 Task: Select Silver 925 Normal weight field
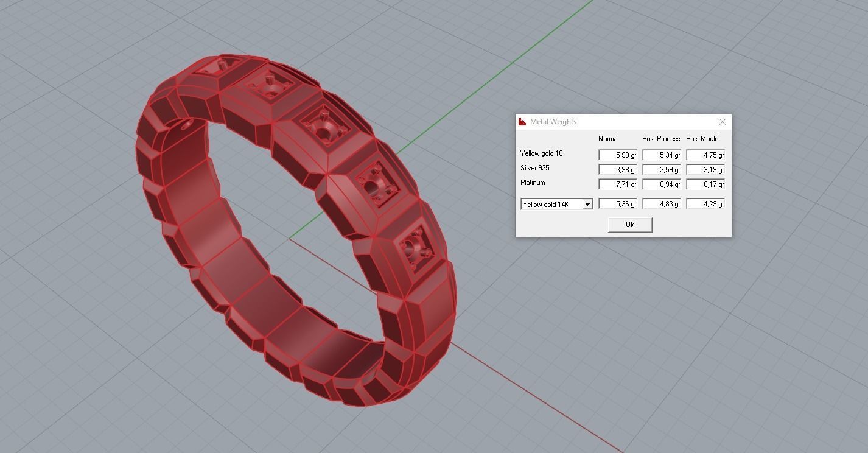[618, 170]
